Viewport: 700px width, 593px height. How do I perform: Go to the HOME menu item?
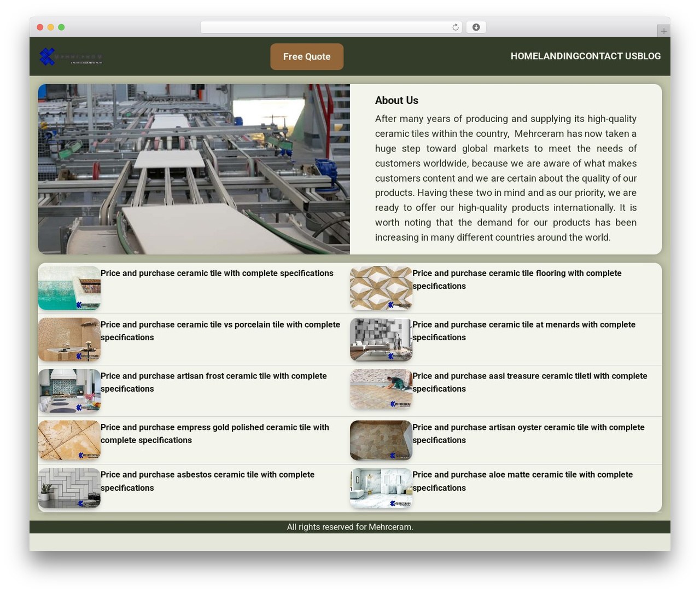pos(524,56)
